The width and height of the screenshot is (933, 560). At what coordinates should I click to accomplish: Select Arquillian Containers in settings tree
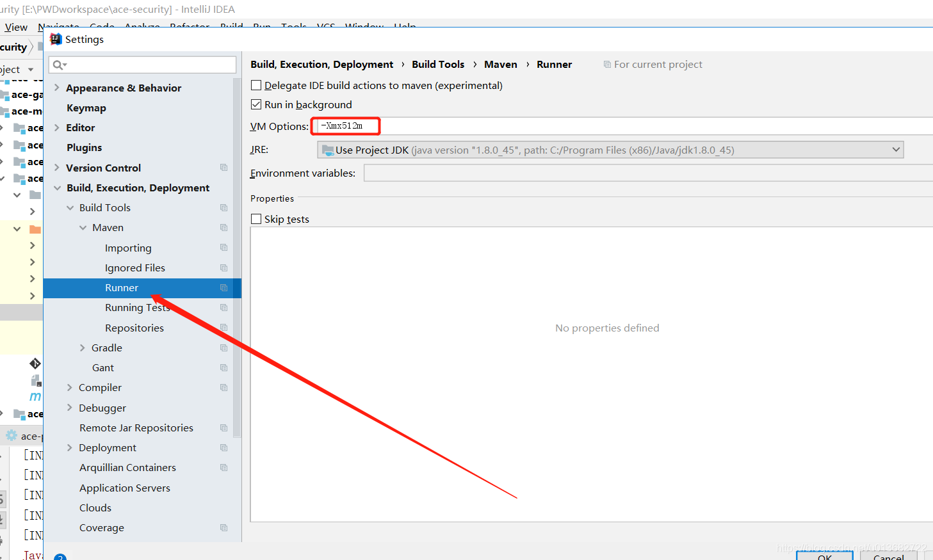point(127,467)
